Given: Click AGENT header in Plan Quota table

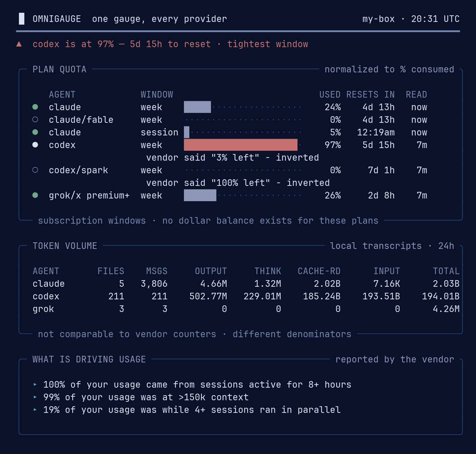Looking at the screenshot, I should tap(62, 95).
